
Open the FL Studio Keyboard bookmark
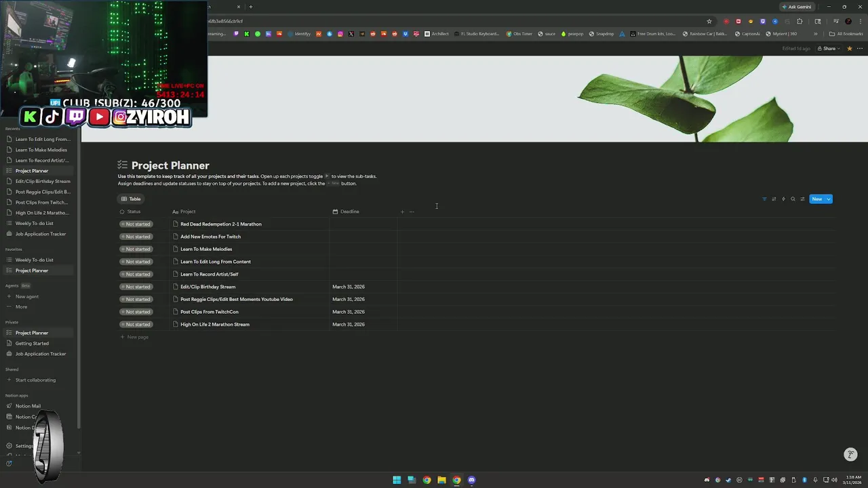[477, 34]
